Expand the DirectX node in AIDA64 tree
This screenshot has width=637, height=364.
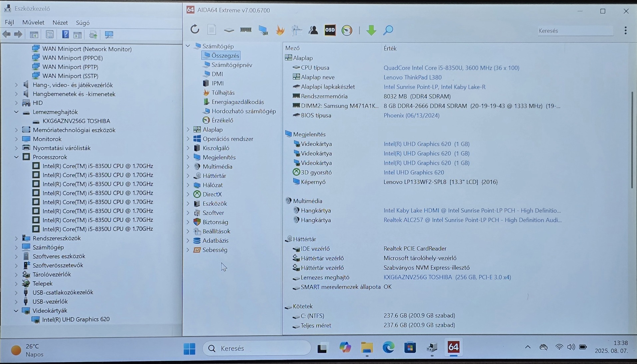[188, 194]
